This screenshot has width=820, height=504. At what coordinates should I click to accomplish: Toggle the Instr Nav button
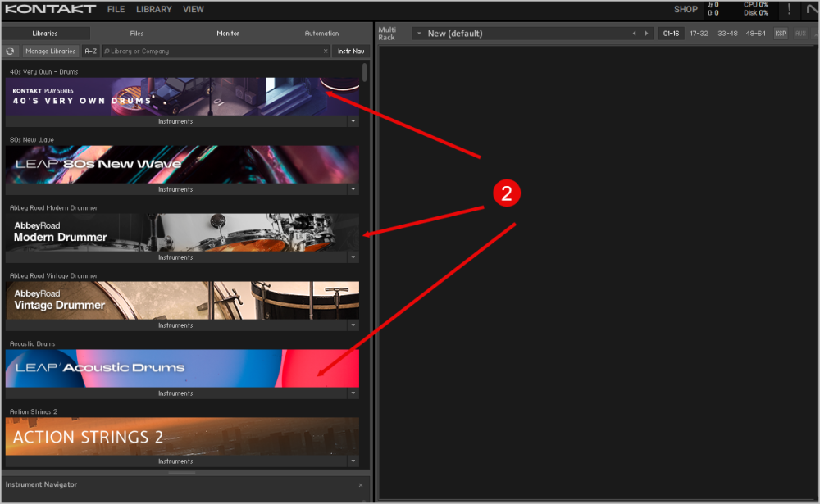coord(351,52)
